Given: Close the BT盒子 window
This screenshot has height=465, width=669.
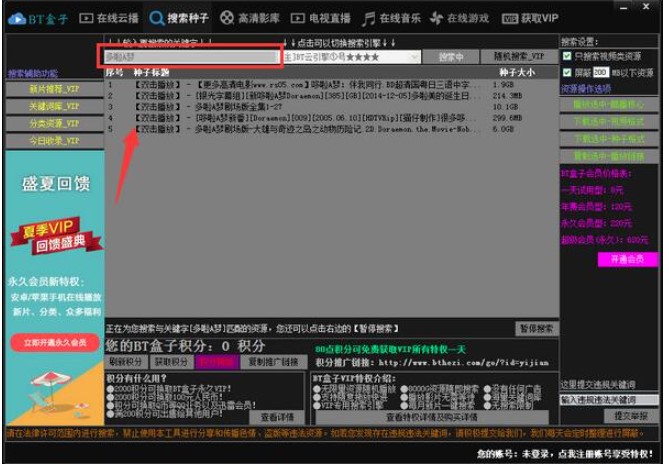Looking at the screenshot, I should click(x=646, y=7).
